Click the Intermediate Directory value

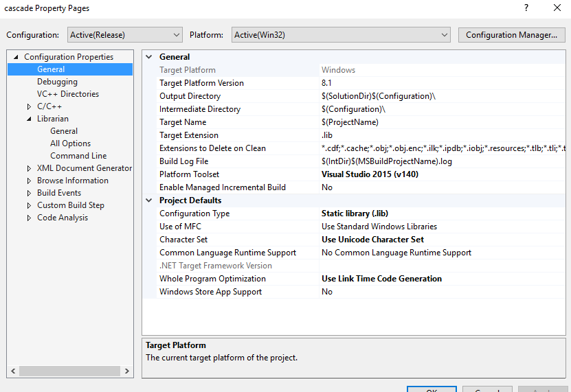pos(442,109)
